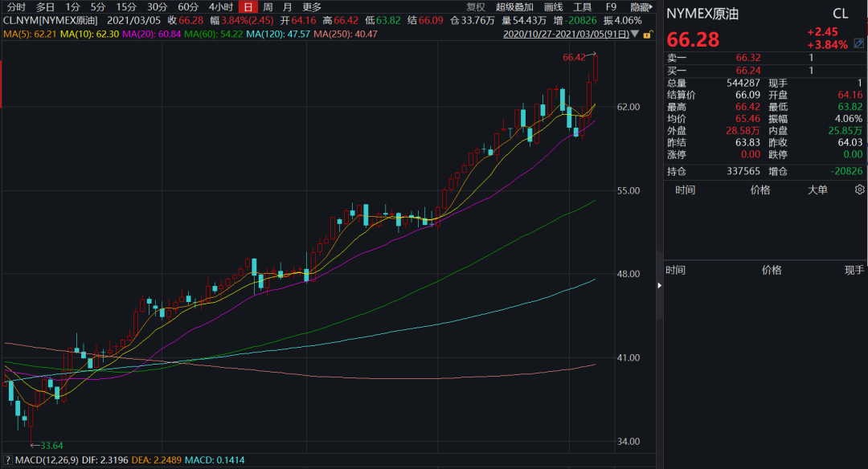Click the MA(5) indicator label

tap(26, 35)
